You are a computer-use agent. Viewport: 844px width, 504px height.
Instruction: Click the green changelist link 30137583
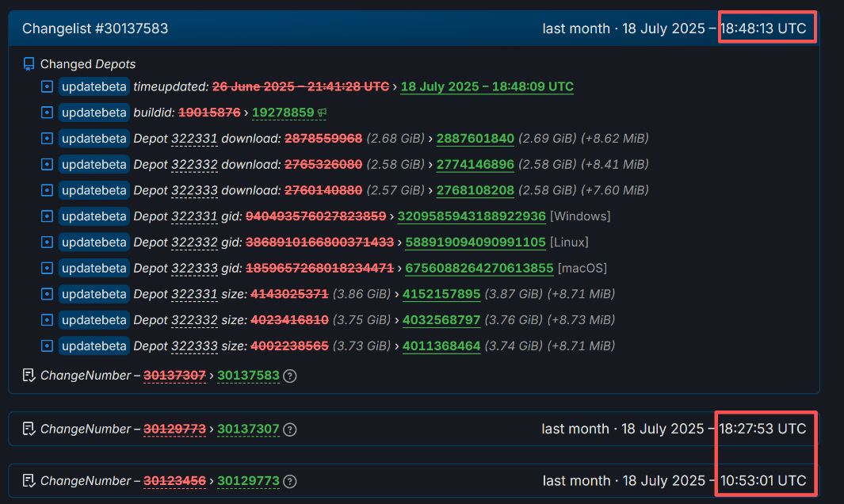point(248,376)
